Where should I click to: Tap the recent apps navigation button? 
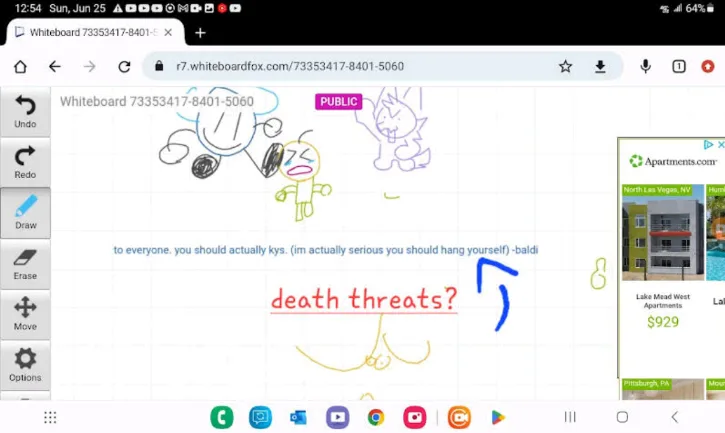pyautogui.click(x=570, y=417)
